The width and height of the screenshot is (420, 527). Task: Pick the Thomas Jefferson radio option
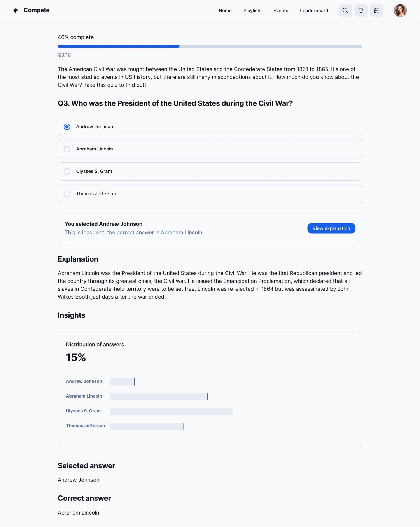[67, 194]
